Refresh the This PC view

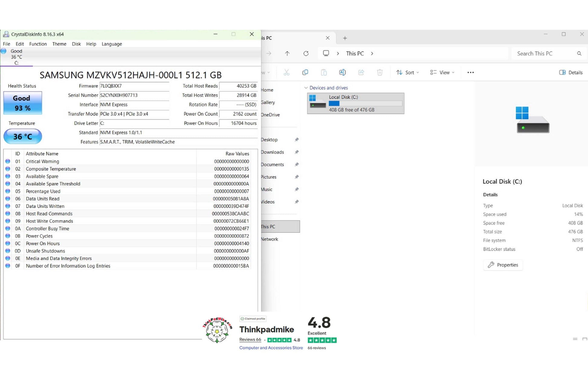point(306,54)
